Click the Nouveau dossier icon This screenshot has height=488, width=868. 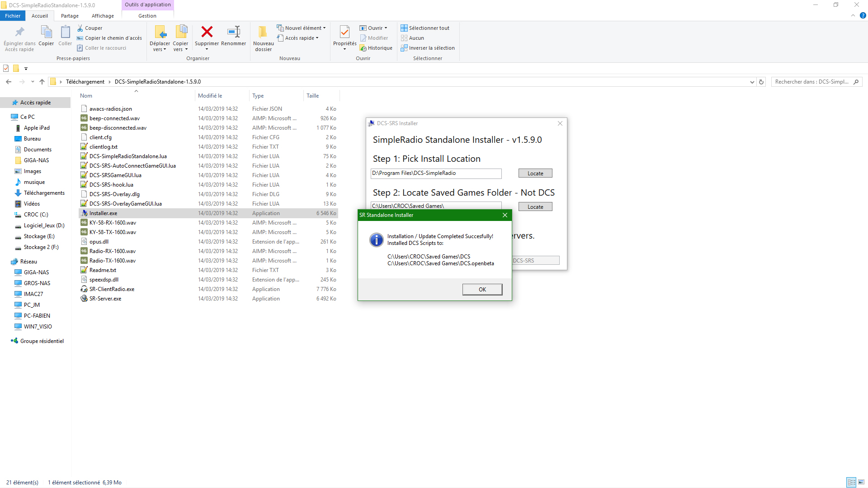[x=263, y=32]
